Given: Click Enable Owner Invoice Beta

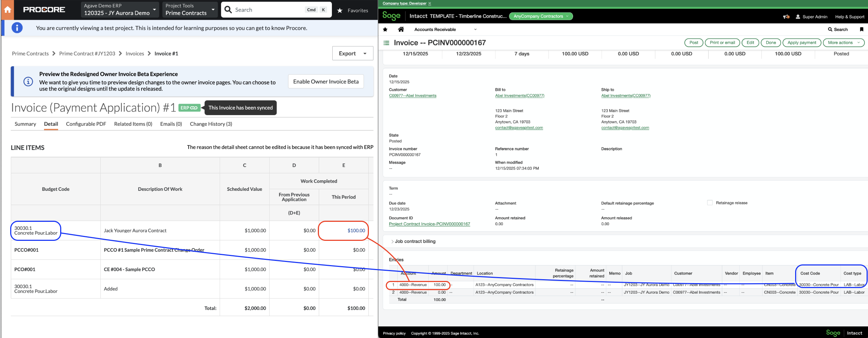Looking at the screenshot, I should (x=326, y=81).
